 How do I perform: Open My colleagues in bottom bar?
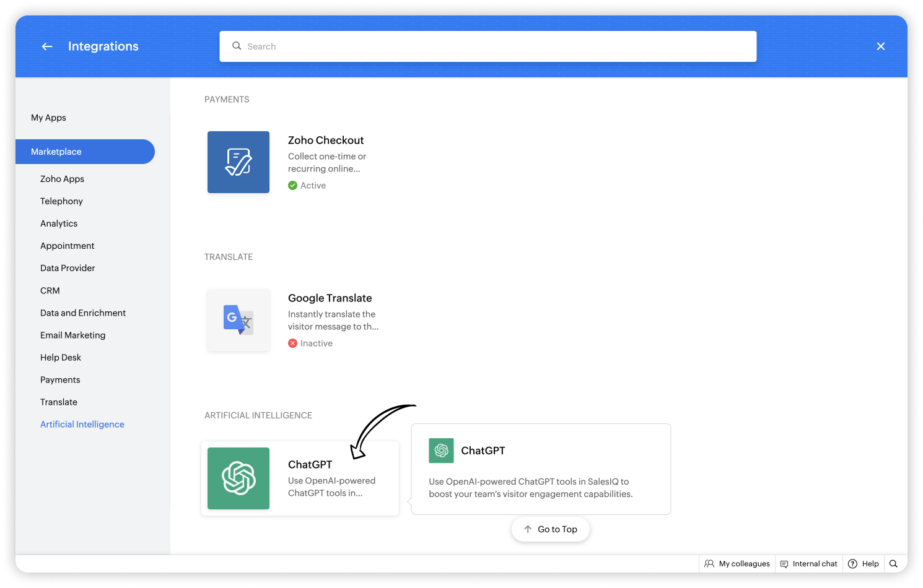(737, 564)
